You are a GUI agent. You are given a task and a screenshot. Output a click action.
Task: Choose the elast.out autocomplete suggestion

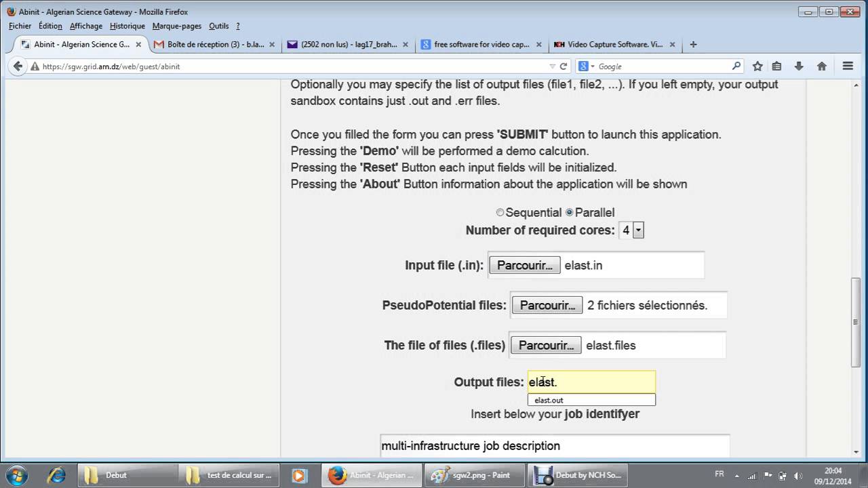(x=591, y=400)
